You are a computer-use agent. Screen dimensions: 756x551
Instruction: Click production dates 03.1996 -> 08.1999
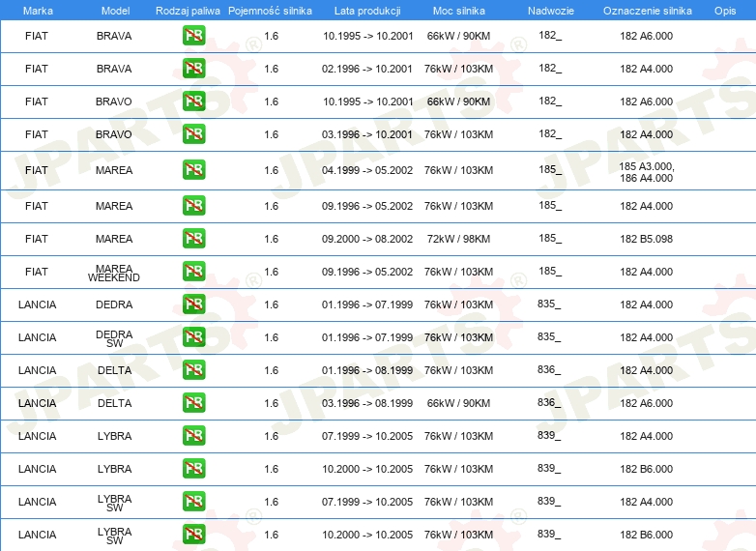pos(367,403)
